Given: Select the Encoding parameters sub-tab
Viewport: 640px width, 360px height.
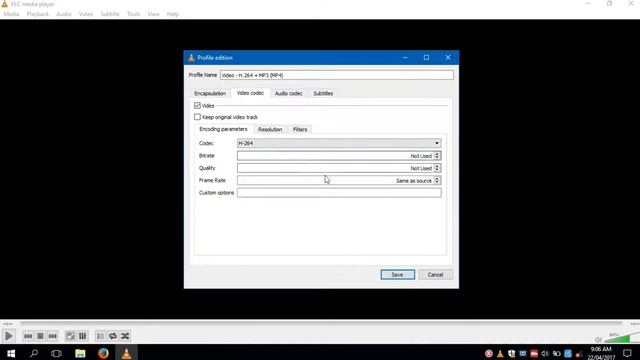Looking at the screenshot, I should point(223,129).
